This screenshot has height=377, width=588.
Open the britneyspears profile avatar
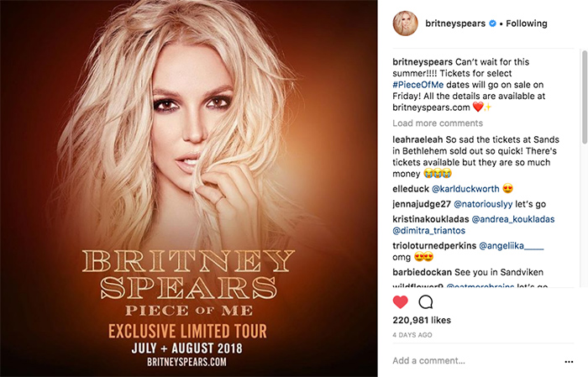[406, 24]
